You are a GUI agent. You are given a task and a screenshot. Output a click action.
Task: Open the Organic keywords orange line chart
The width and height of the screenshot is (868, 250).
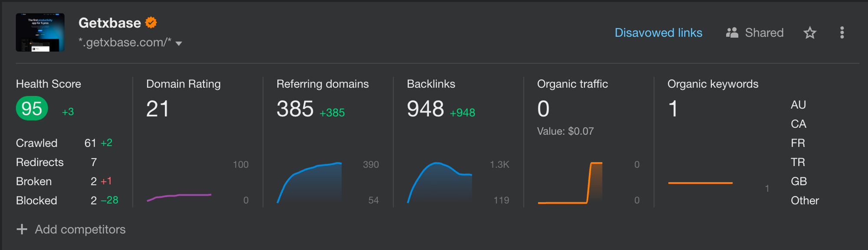[700, 183]
